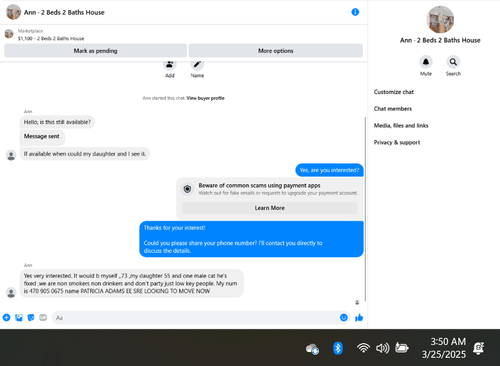Screen dimensions: 500x366
Task: Open conversation information with the blue info icon
Action: [355, 12]
